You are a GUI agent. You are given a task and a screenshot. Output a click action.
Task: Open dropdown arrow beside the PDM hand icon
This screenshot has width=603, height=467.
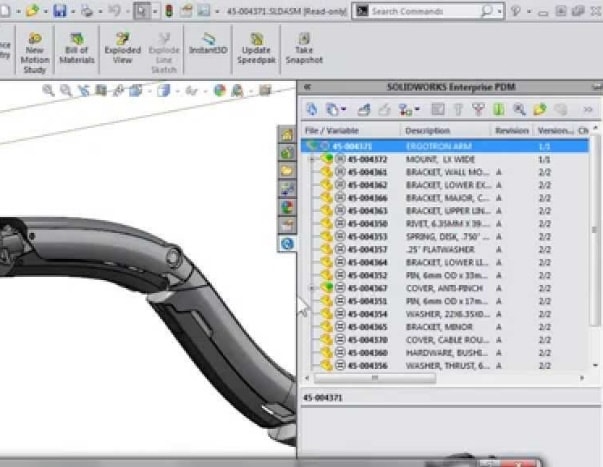pos(343,110)
